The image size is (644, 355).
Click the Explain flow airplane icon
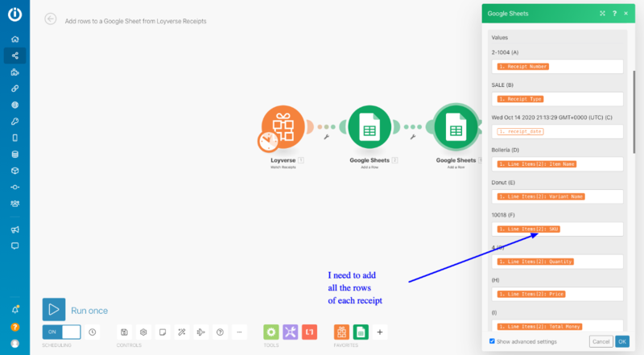[200, 332]
